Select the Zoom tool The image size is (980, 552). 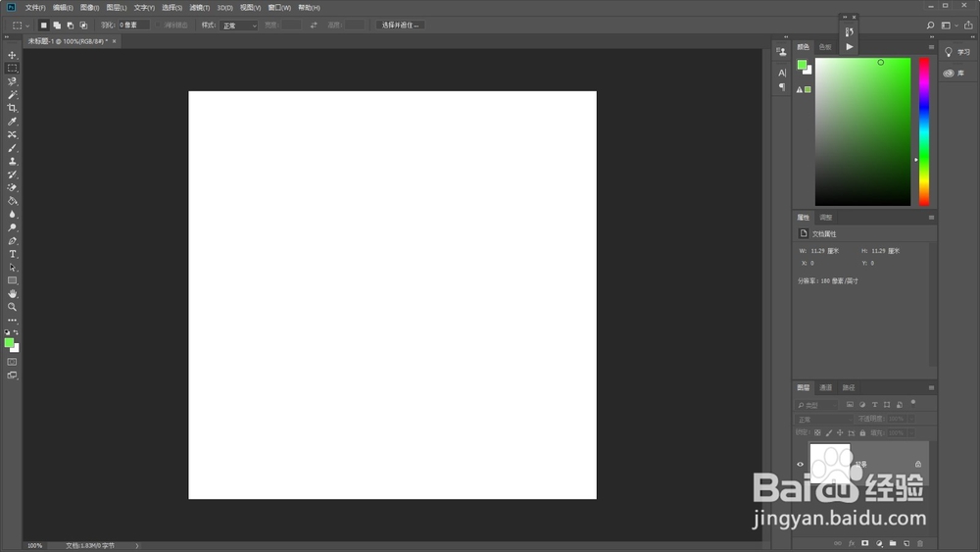tap(12, 307)
